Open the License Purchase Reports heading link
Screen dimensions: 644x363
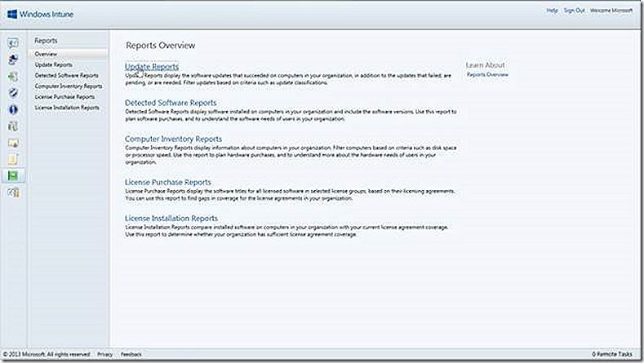[168, 182]
